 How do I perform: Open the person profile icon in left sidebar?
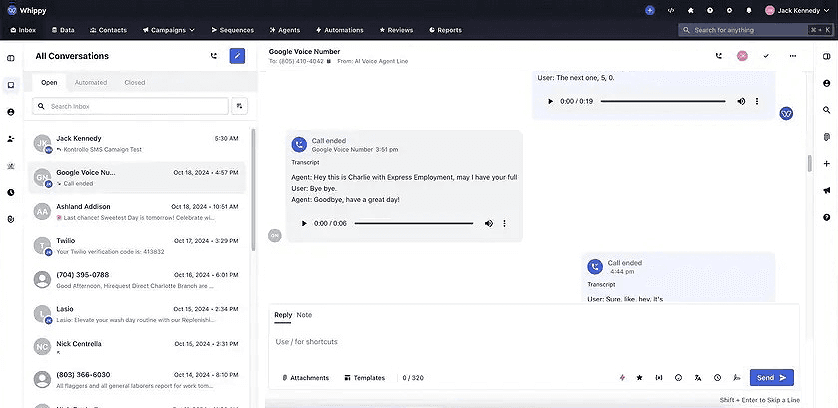click(11, 112)
